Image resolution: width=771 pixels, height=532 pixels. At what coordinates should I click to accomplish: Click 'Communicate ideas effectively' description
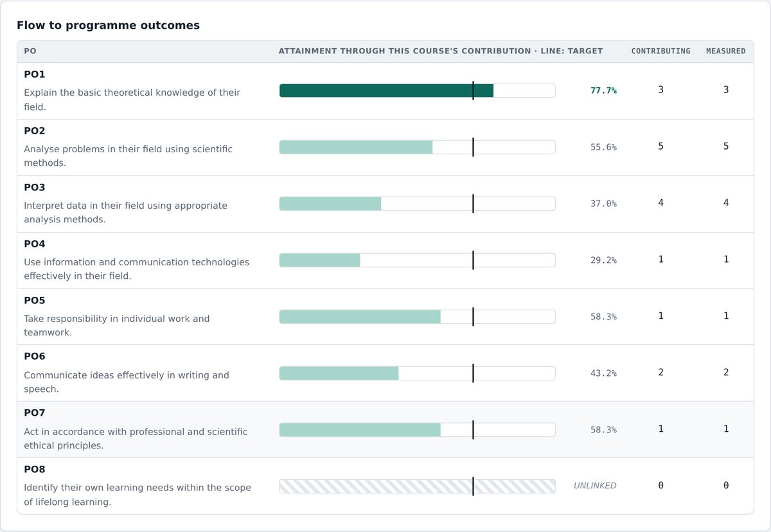(126, 382)
